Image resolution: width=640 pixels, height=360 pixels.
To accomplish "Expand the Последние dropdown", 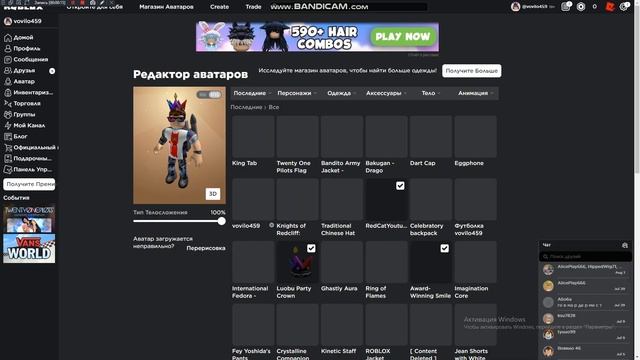I will [252, 93].
